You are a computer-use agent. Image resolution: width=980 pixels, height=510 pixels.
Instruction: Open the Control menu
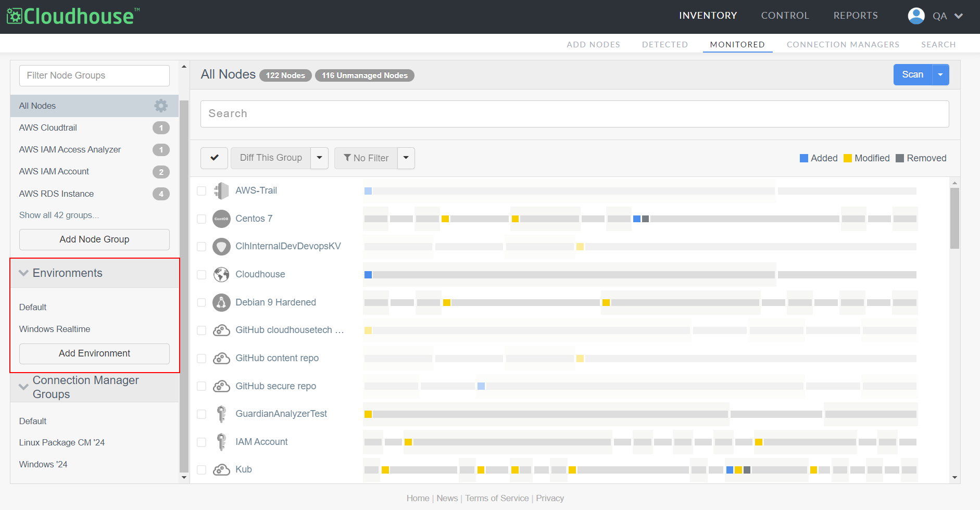coord(785,16)
